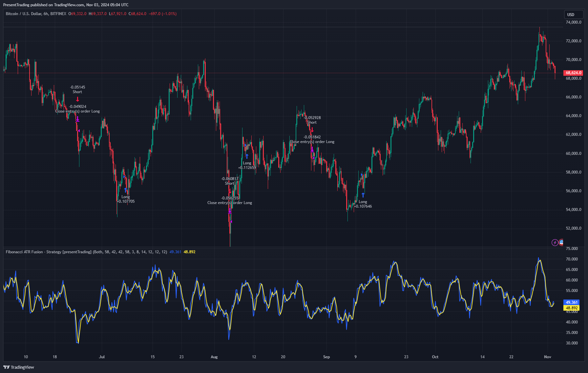Open the USD currency selector
This screenshot has height=373, width=588.
pos(574,14)
